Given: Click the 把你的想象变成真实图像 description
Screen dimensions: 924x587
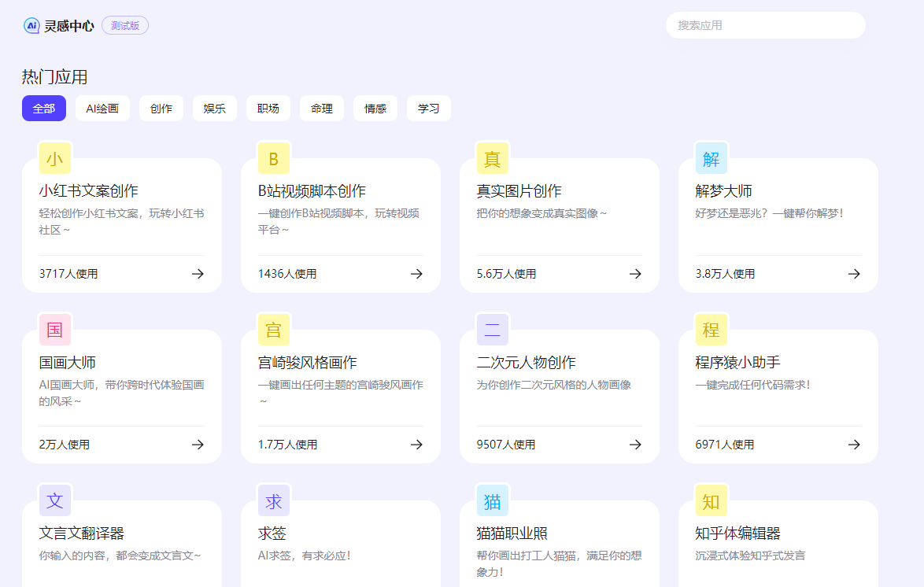Looking at the screenshot, I should pos(541,213).
